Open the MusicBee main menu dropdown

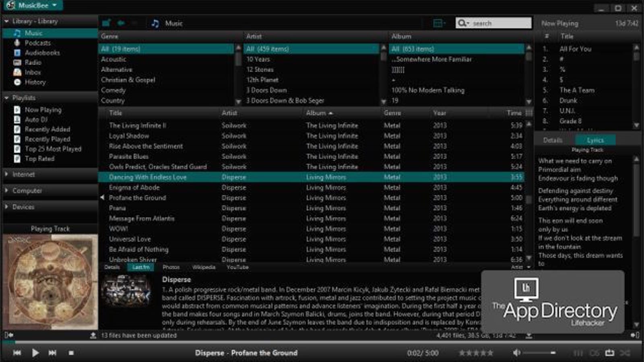pos(32,6)
